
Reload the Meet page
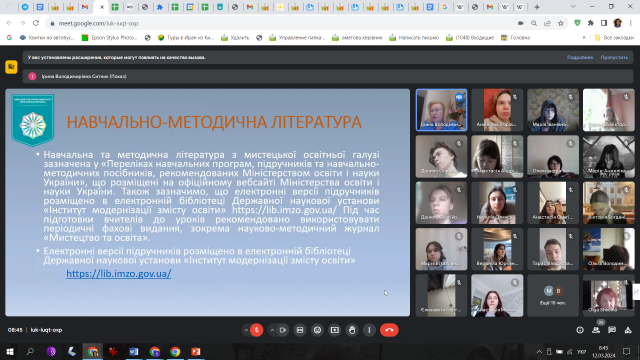pyautogui.click(x=36, y=23)
